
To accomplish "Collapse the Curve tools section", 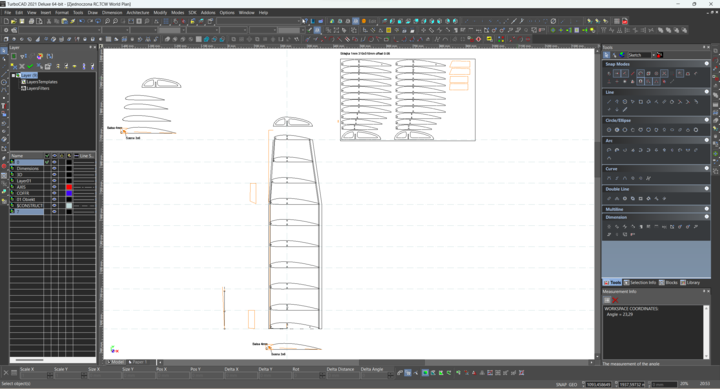I will [707, 168].
